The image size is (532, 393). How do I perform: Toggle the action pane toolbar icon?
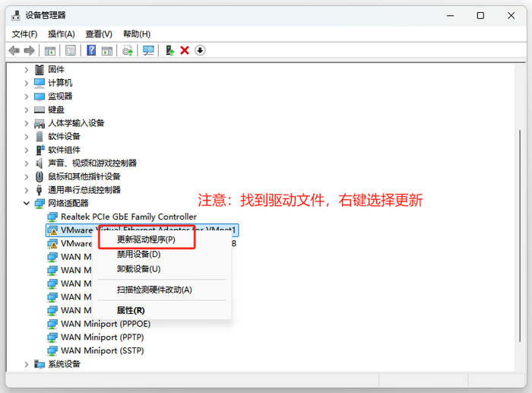pyautogui.click(x=107, y=51)
